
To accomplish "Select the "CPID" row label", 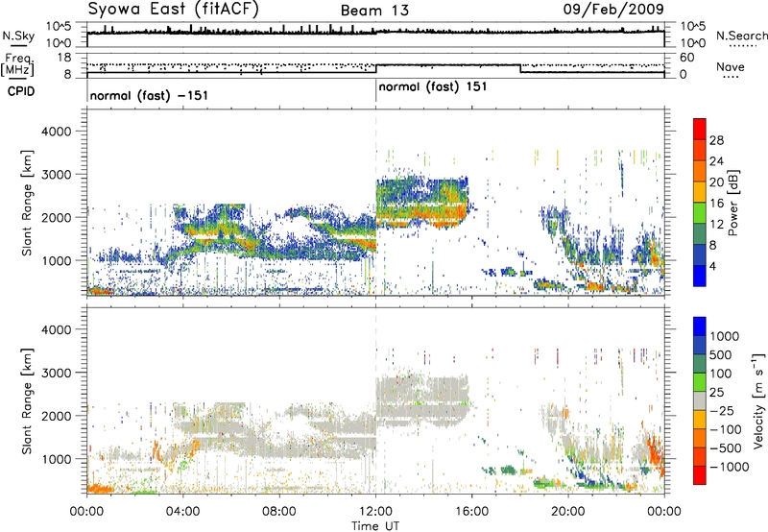I will pyautogui.click(x=21, y=91).
